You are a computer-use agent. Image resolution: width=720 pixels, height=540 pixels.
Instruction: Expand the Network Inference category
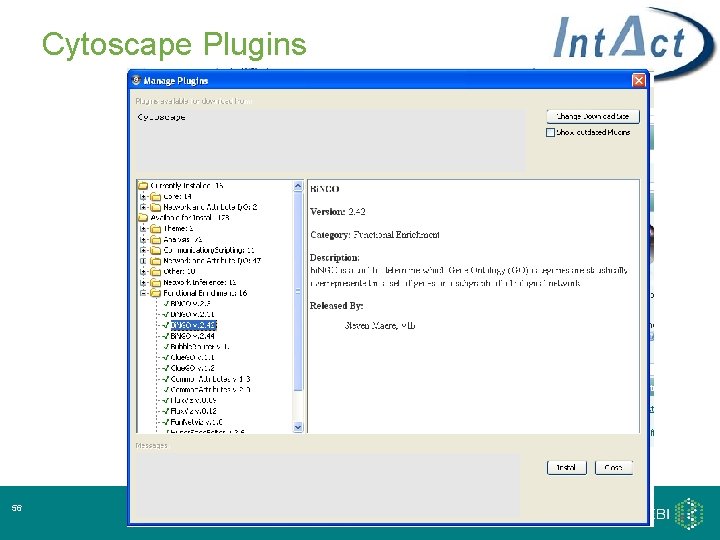point(143,282)
